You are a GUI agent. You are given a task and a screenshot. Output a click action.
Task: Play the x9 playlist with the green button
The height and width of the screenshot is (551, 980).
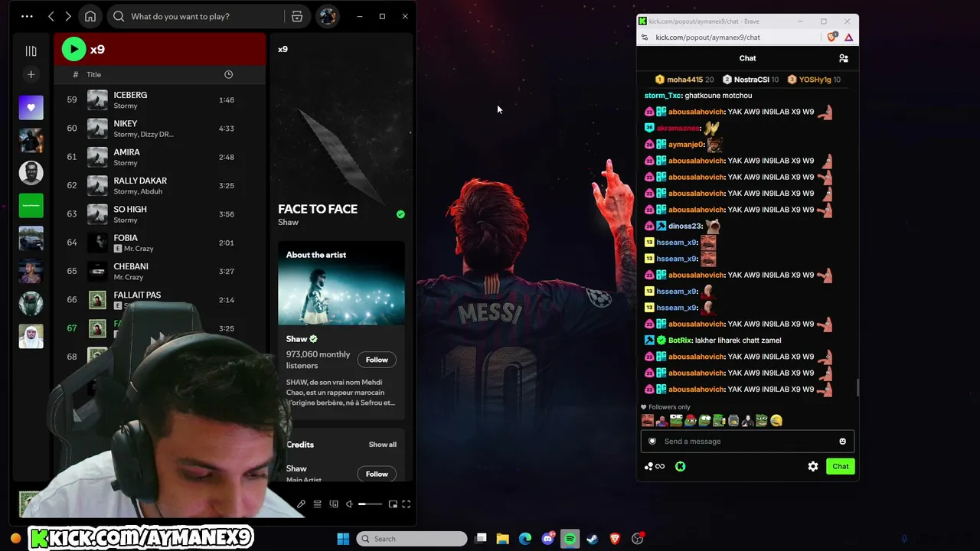point(73,49)
